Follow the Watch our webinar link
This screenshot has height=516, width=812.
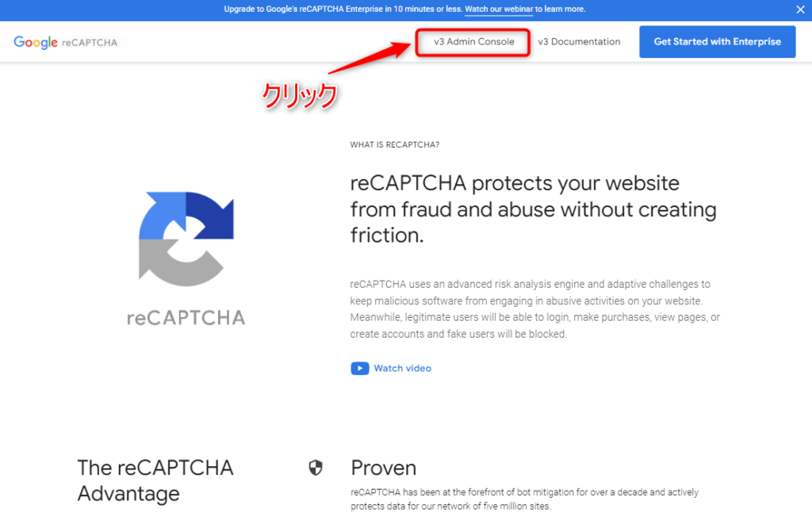click(499, 10)
